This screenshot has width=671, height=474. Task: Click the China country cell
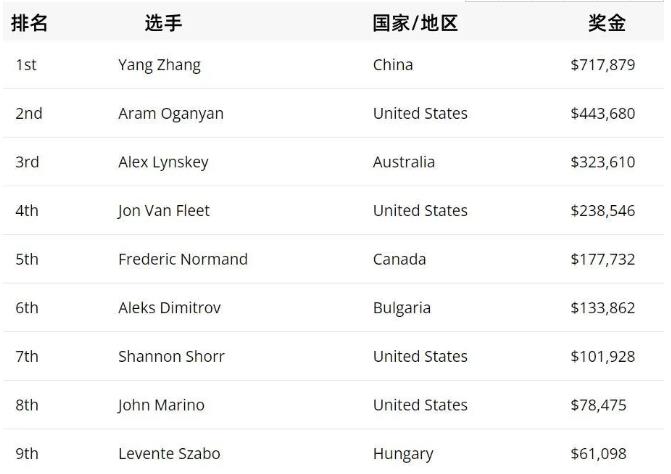tap(393, 65)
